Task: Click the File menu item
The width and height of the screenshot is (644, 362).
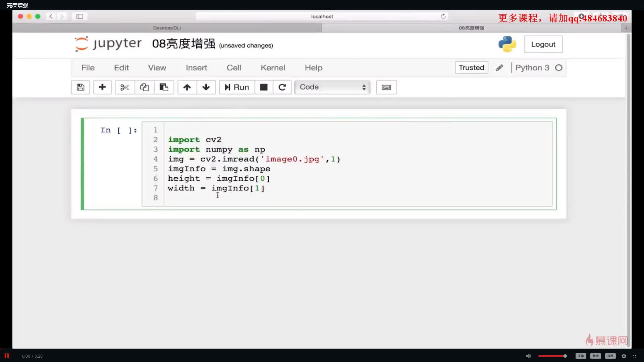Action: point(88,67)
